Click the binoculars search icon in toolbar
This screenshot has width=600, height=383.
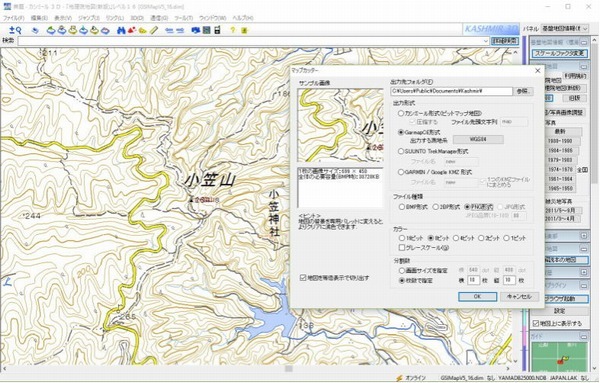click(121, 30)
